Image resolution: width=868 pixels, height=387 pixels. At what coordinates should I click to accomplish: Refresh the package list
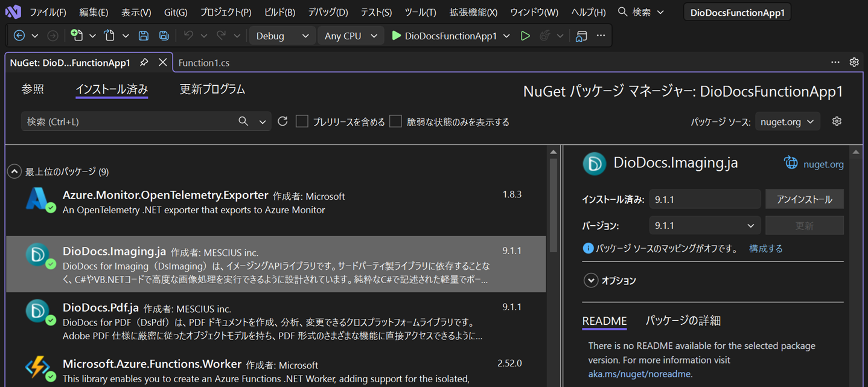pyautogui.click(x=282, y=121)
